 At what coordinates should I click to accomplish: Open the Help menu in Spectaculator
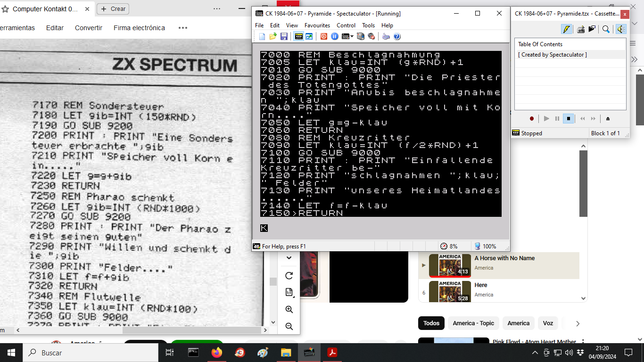click(387, 25)
